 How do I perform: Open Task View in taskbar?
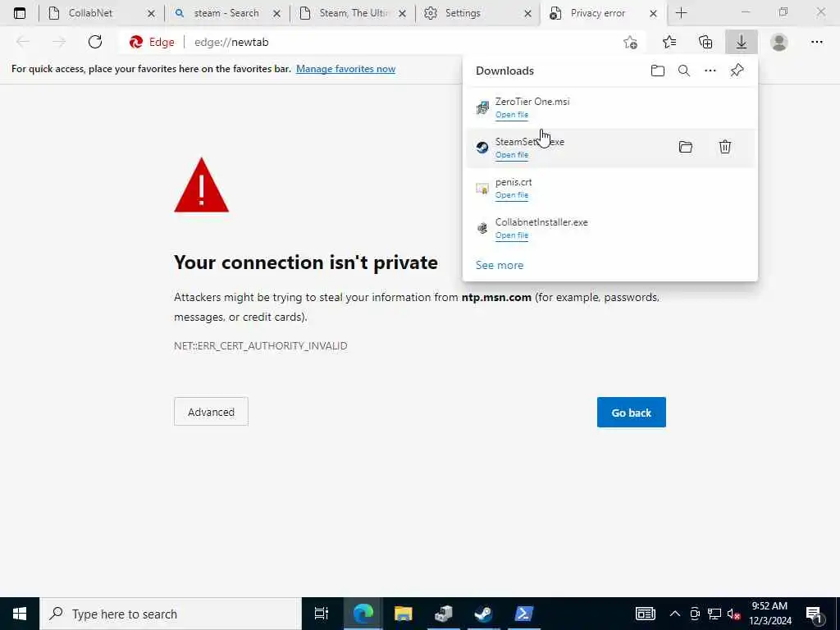pyautogui.click(x=321, y=614)
